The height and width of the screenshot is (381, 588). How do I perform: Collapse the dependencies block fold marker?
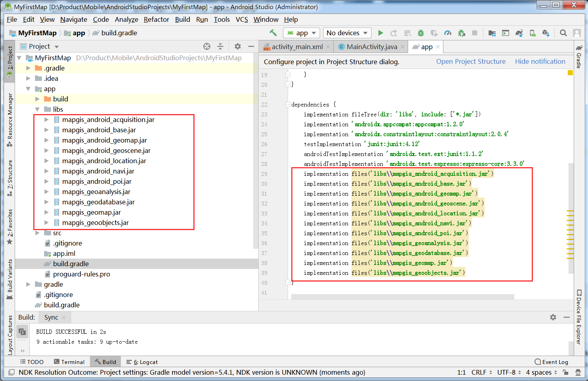pos(288,105)
